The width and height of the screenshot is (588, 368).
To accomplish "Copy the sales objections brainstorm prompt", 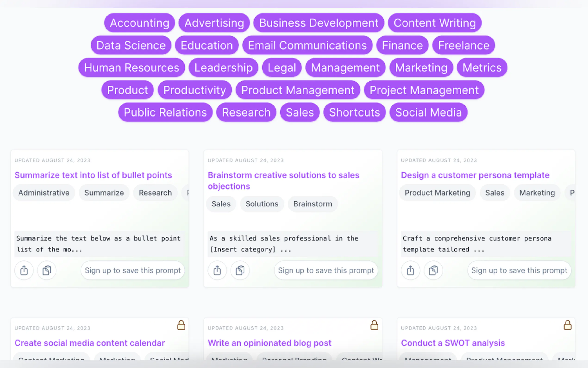I will pyautogui.click(x=240, y=270).
